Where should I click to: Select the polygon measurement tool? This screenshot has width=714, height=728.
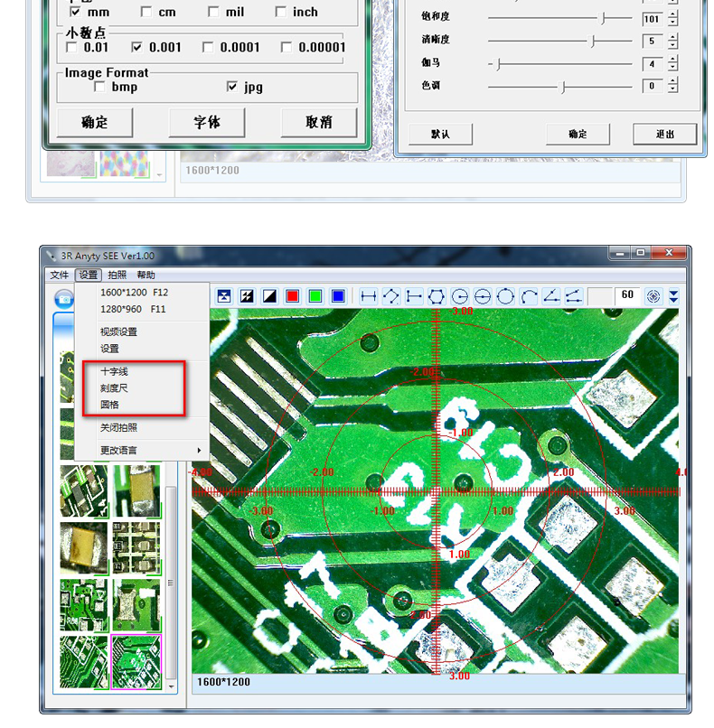[x=437, y=296]
